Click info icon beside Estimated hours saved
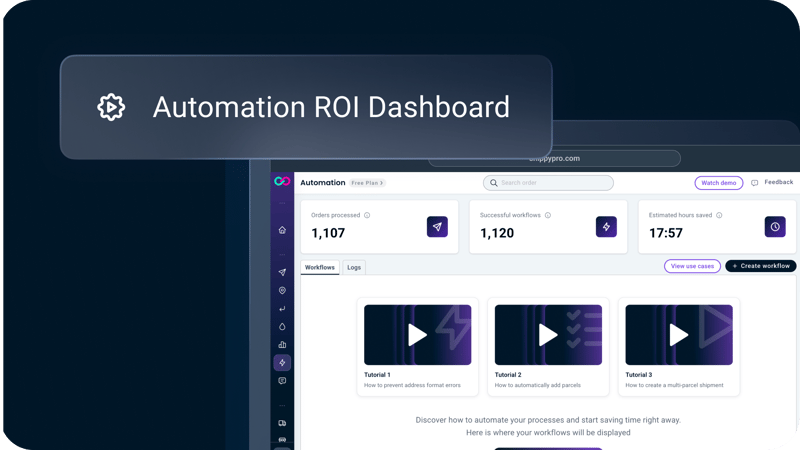 coord(719,215)
